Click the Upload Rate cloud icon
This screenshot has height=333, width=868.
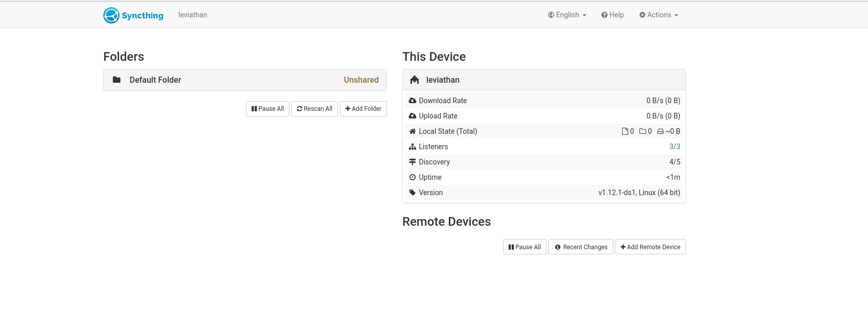pyautogui.click(x=413, y=116)
